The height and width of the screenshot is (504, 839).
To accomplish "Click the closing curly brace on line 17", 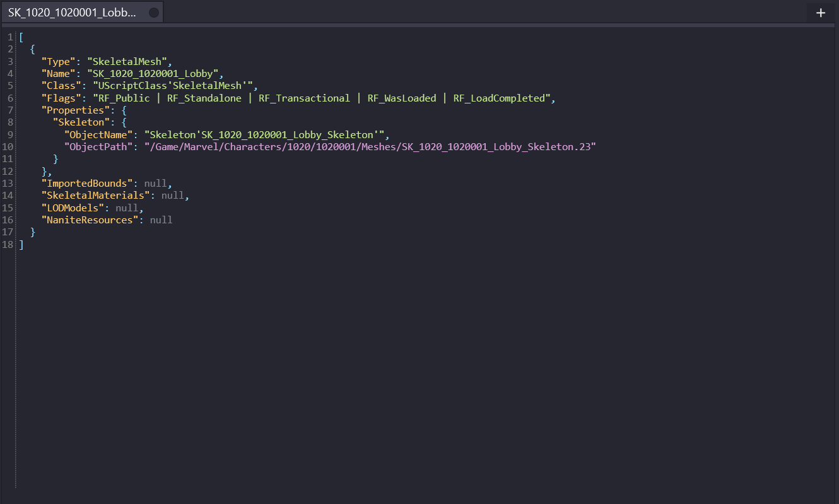I will pyautogui.click(x=33, y=232).
